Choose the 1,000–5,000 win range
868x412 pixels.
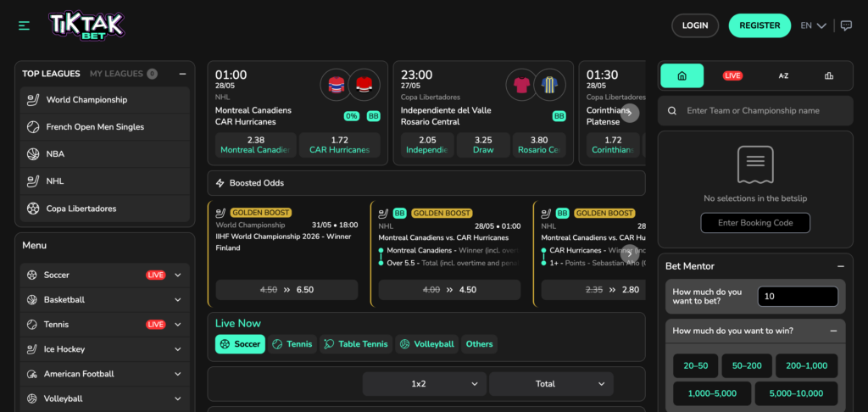712,393
